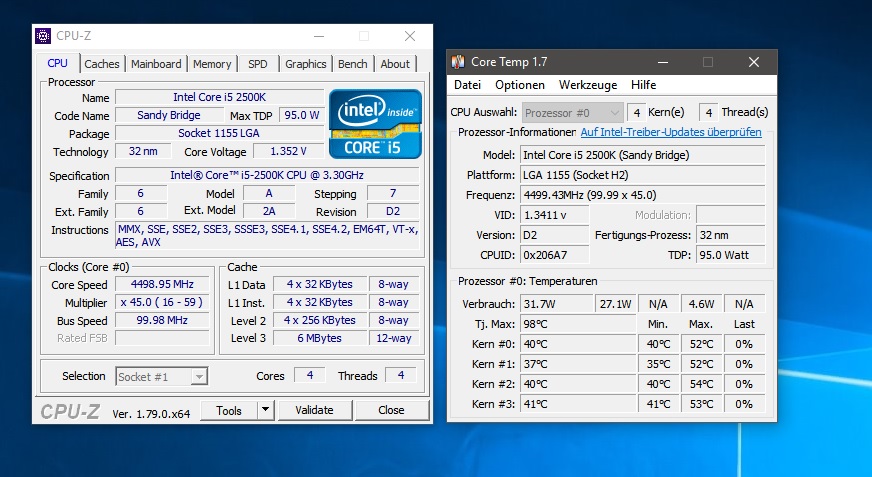Click the Threads count field in CPU-Z
Screen dimensions: 872x477
(x=401, y=376)
